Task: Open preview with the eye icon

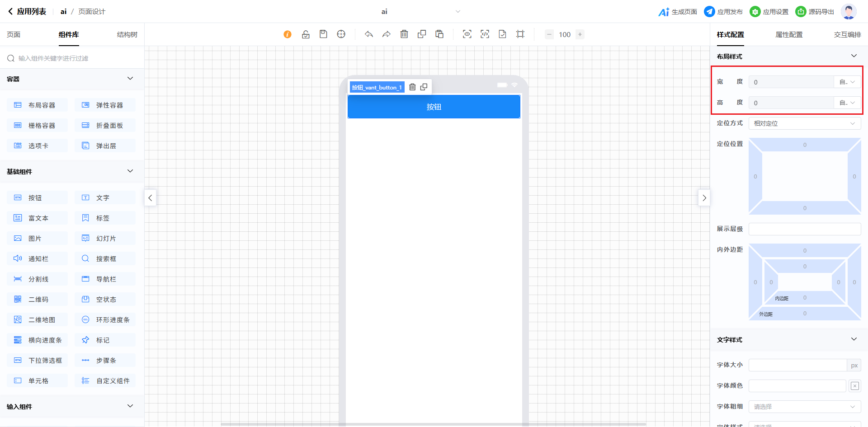Action: pos(467,34)
